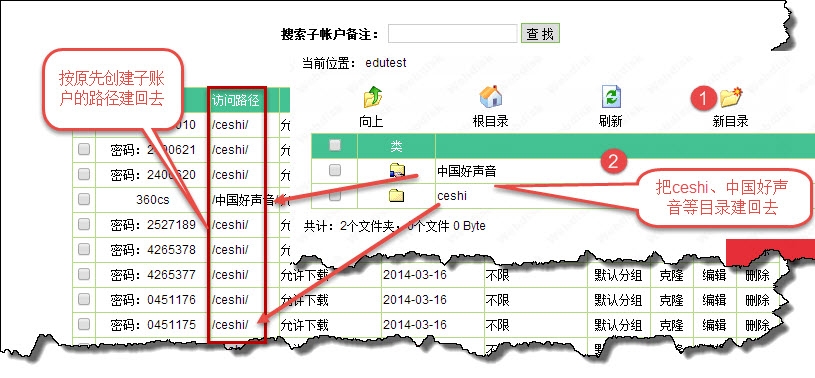Click the 向上 up-folder icon
815x378 pixels.
373,97
